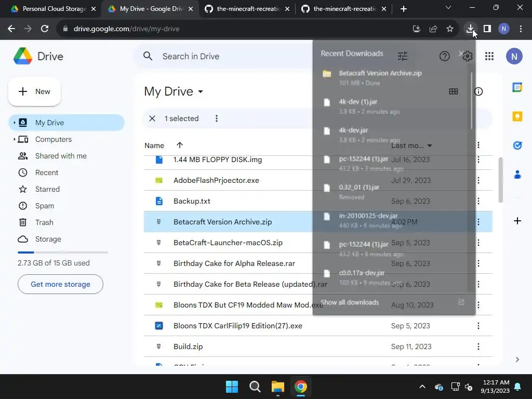Open Windows Start button
The height and width of the screenshot is (399, 532).
(232, 387)
